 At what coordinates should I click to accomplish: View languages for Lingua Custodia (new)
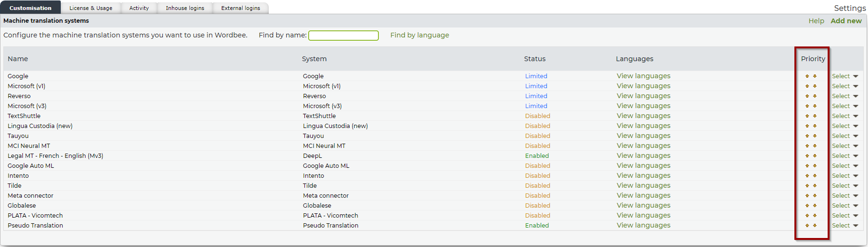643,126
